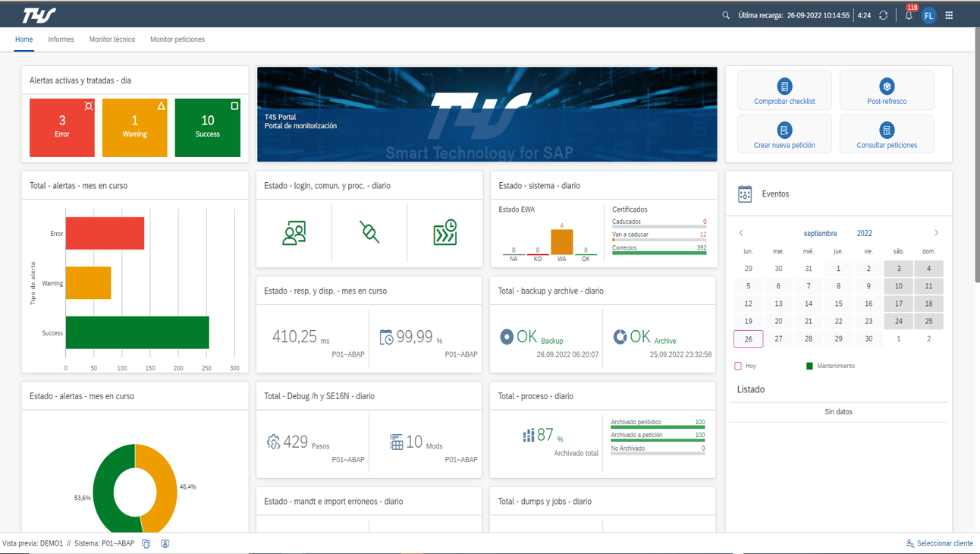Click the Sin datos list text
The image size is (980, 554).
[838, 412]
